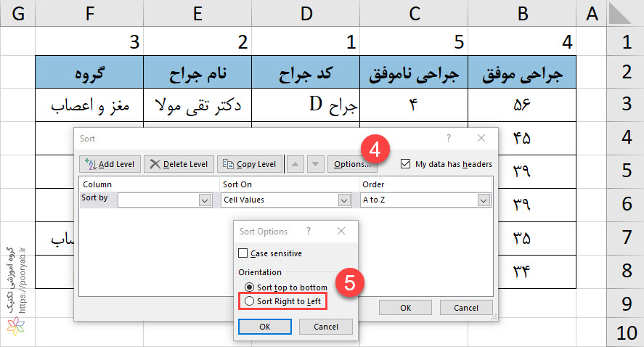
Task: Click the select-all corner triangle
Action: (x=619, y=13)
